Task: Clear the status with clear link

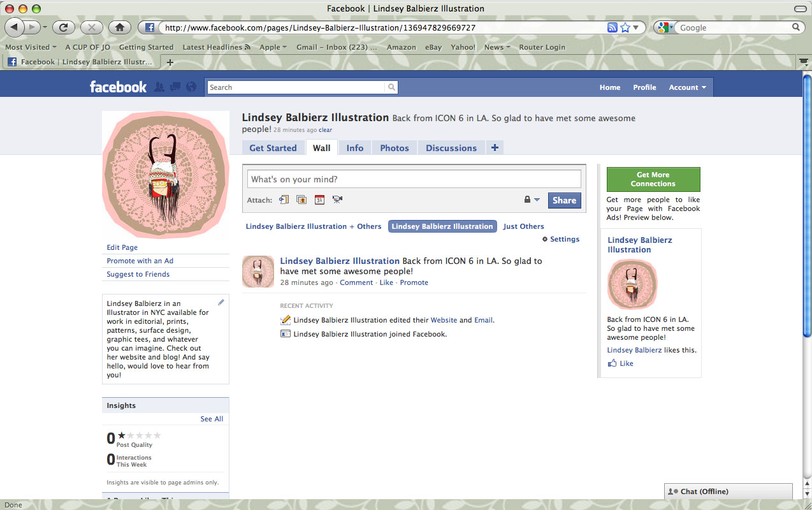Action: [325, 130]
